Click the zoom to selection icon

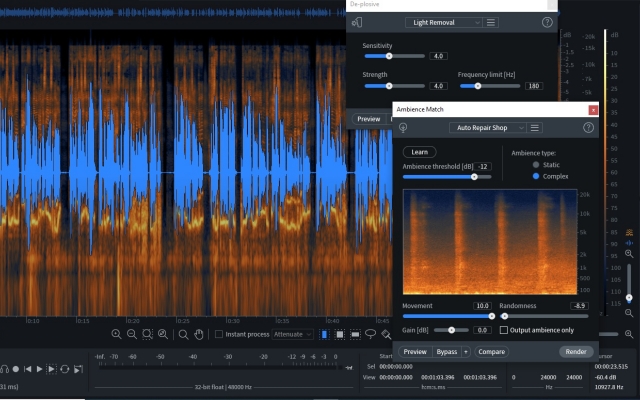pyautogui.click(x=147, y=334)
